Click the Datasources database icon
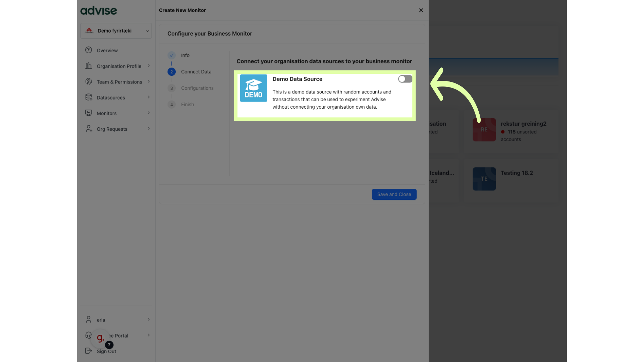This screenshot has width=644, height=362. (x=89, y=97)
